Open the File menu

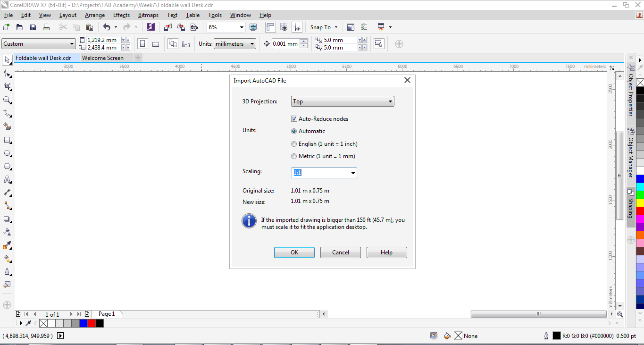[x=8, y=15]
